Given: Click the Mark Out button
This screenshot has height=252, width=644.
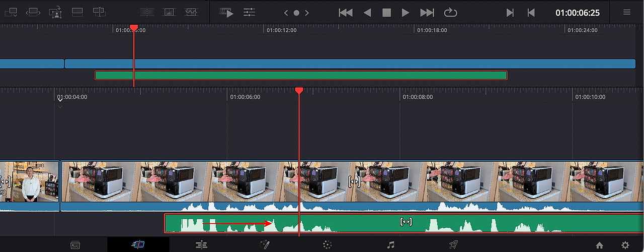Looking at the screenshot, I should pos(531,13).
